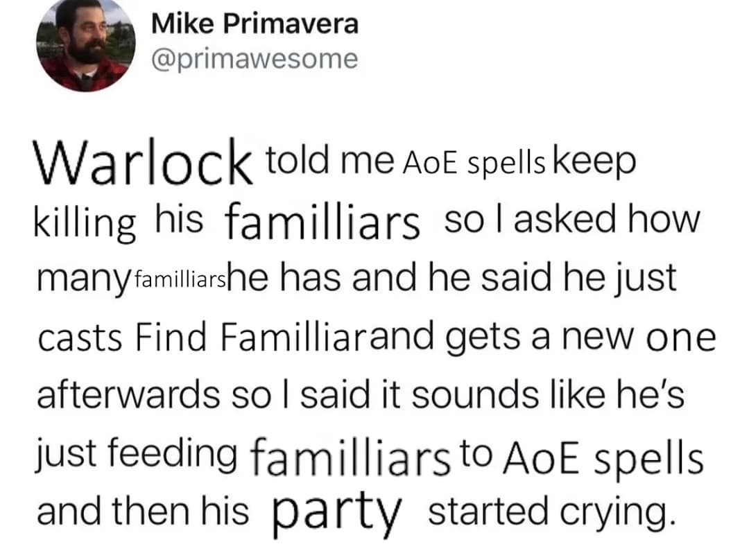Open the Mike Primavera display name
The height and width of the screenshot is (560, 749).
(x=255, y=24)
